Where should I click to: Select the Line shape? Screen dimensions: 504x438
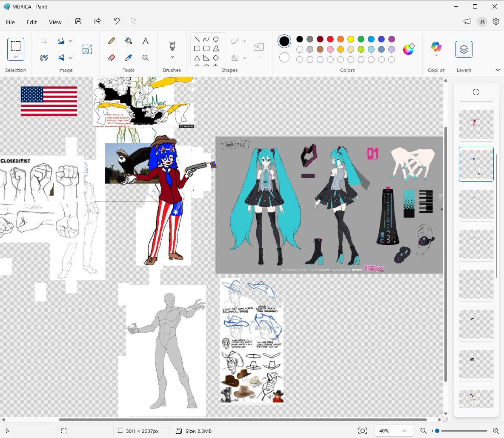pos(197,39)
